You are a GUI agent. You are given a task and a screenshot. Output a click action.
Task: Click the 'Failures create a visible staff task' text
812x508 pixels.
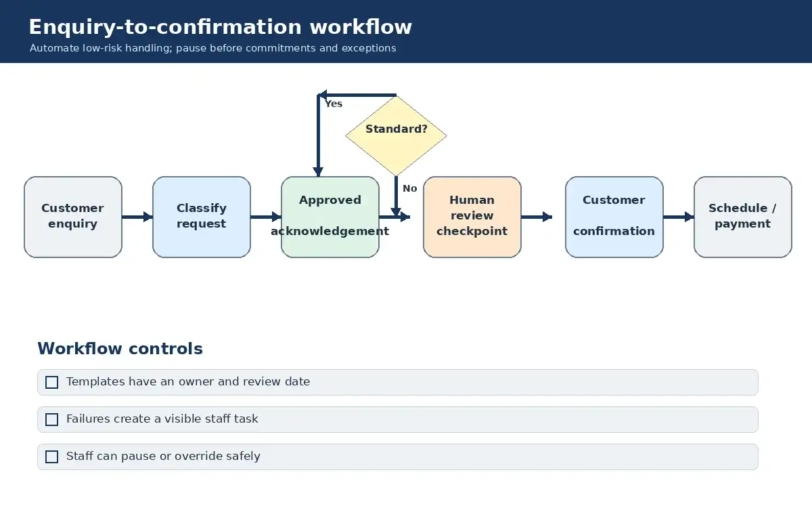point(162,419)
